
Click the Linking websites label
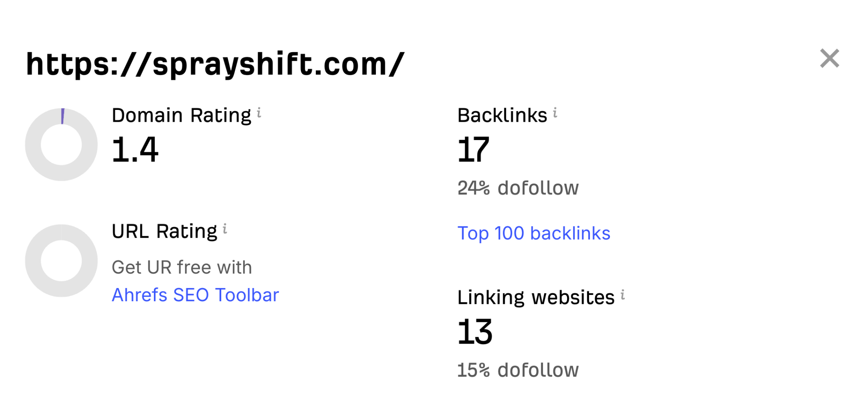(536, 297)
